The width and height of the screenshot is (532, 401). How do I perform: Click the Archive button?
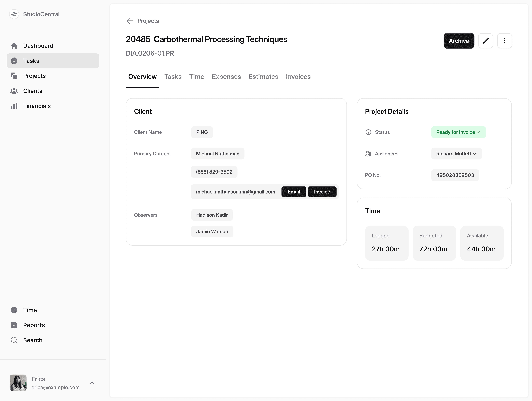[x=459, y=41]
